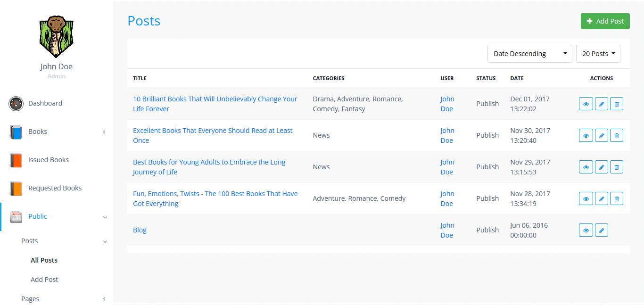This screenshot has width=644, height=305.
Task: View the 'Best Books for Young Adults' post eye icon
Action: pos(586,167)
